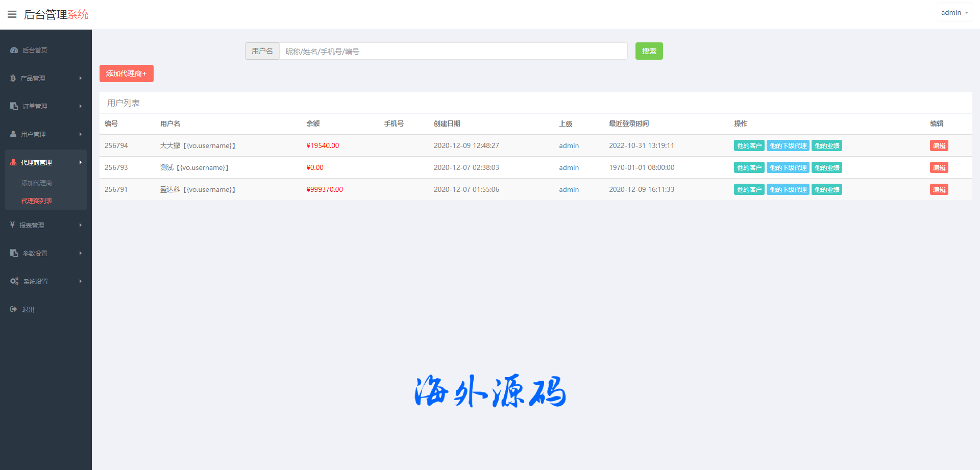
Task: Expand the 产品管理 submenu arrow
Action: (x=81, y=78)
